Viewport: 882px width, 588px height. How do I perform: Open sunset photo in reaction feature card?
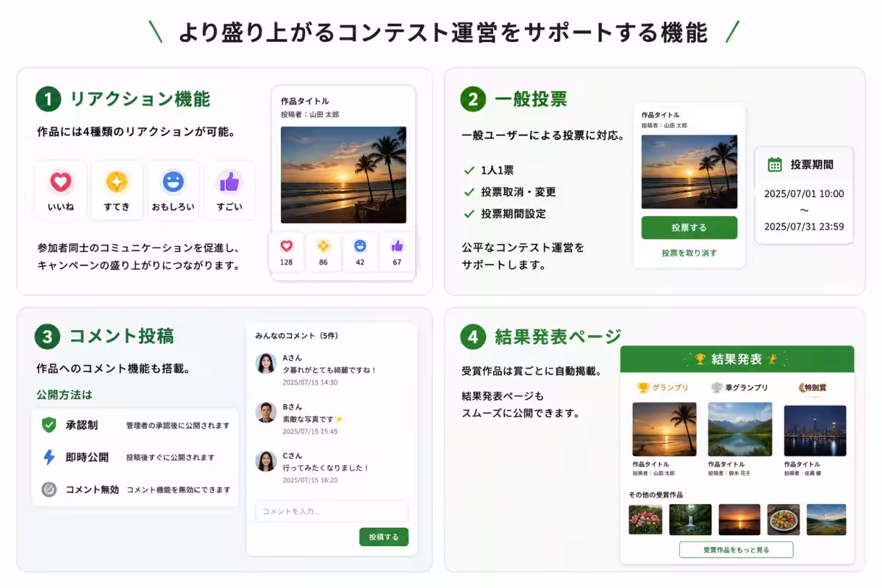pos(343,175)
